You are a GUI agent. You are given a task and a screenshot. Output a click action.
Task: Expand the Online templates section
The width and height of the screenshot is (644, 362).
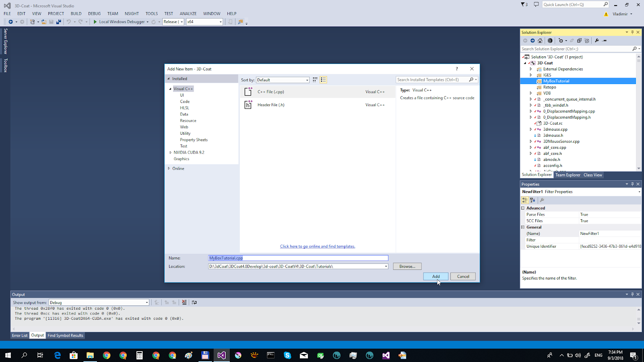[169, 169]
